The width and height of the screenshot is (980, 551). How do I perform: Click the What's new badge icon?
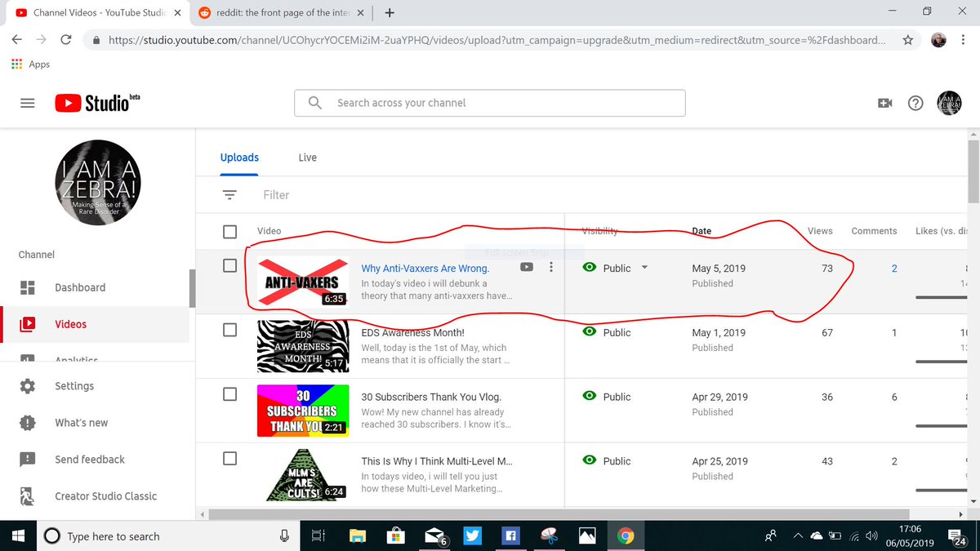coord(27,423)
